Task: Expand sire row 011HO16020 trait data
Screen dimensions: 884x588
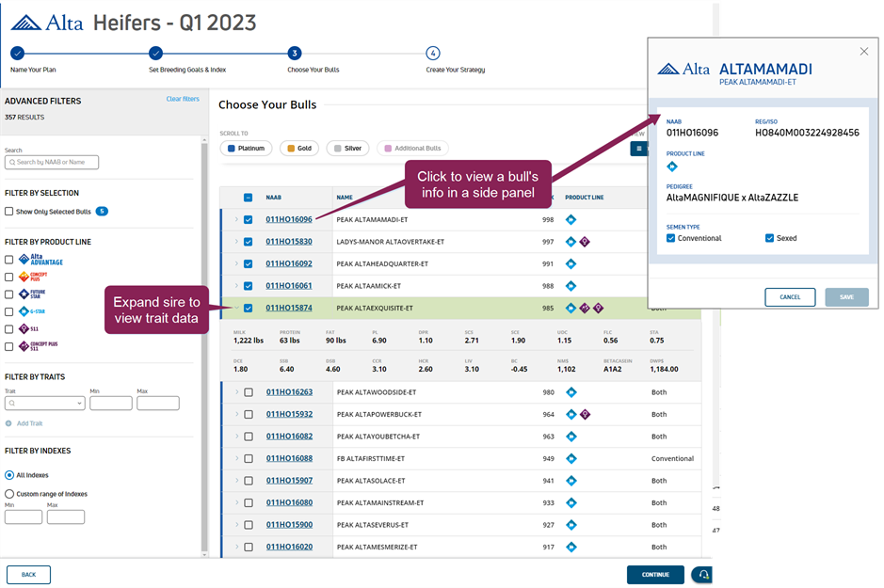Action: tap(237, 547)
